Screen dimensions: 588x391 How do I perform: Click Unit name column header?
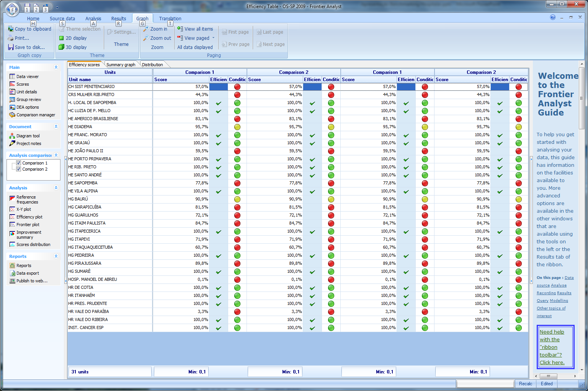point(110,80)
